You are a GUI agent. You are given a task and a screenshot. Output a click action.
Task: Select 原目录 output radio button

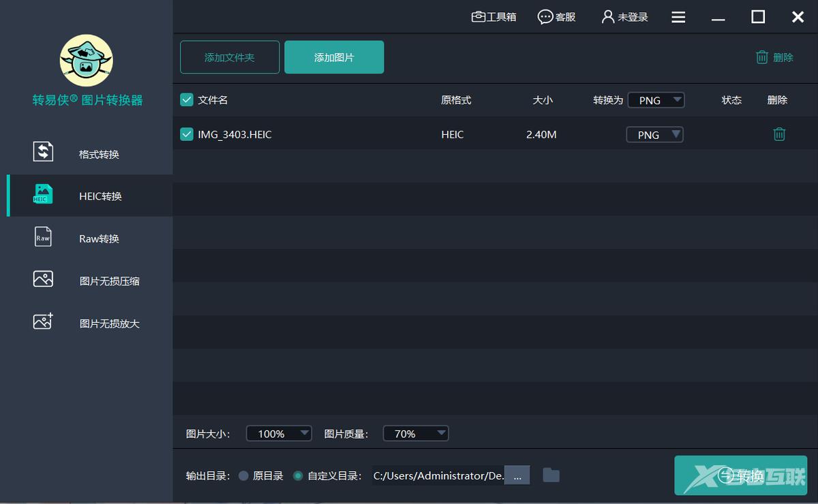[243, 476]
